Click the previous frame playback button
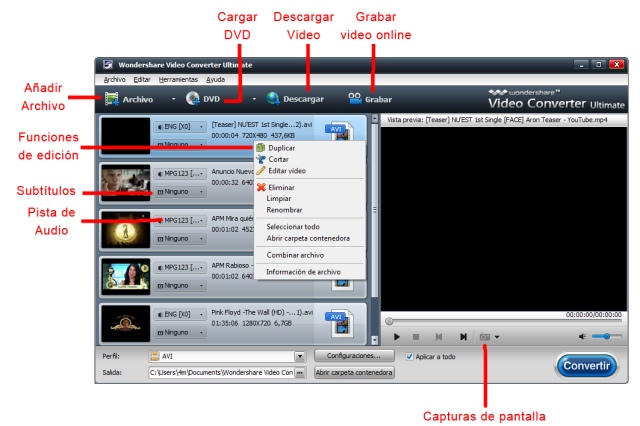Viewport: 640px width, 426px height. point(439,337)
